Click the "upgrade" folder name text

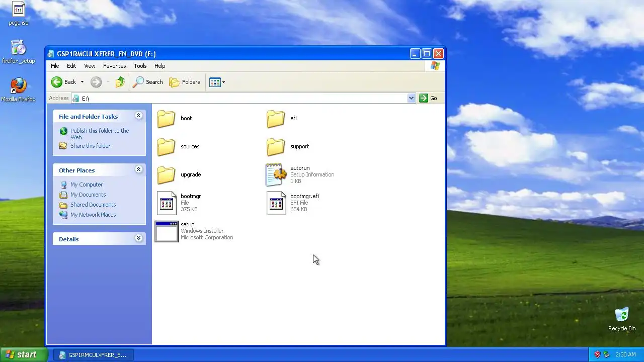click(x=191, y=174)
